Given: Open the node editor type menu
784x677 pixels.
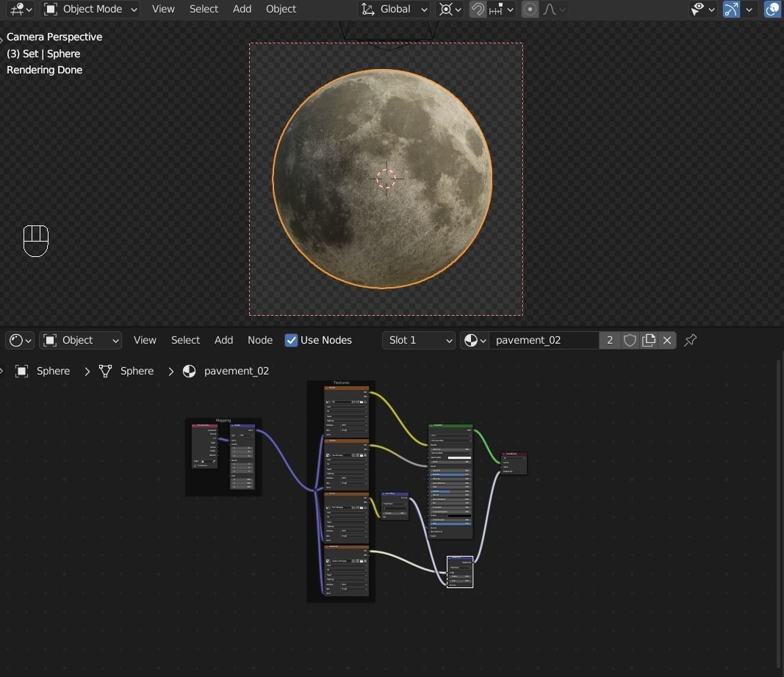Looking at the screenshot, I should click(x=20, y=340).
